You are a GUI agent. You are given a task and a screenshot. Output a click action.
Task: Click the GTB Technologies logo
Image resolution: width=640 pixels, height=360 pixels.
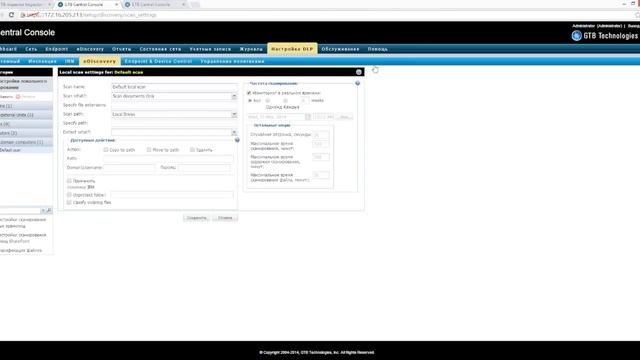click(605, 36)
